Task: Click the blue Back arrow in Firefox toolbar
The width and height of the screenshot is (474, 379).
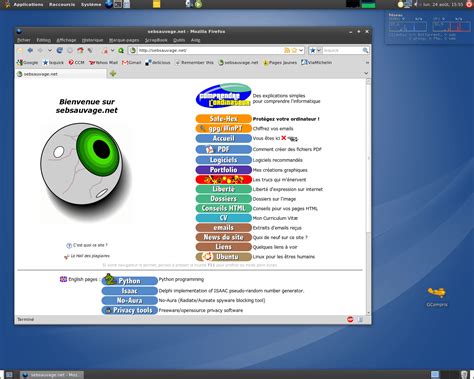Action: tap(30, 50)
